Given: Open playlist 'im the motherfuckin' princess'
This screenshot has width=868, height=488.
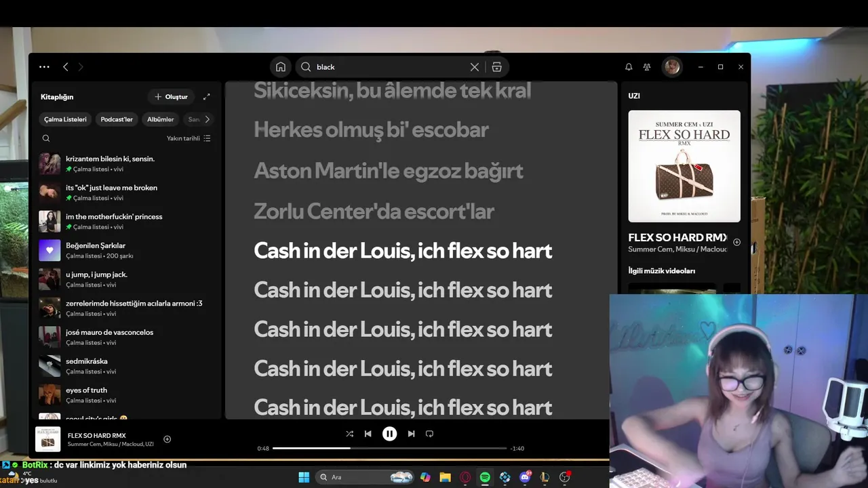Looking at the screenshot, I should 127,222.
